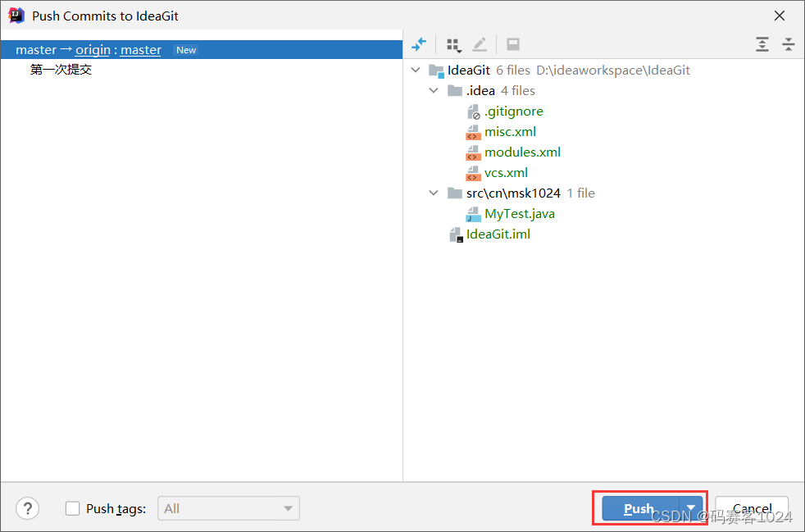Select IdeaGit.iml in the file tree
The height and width of the screenshot is (532, 805).
pos(498,234)
